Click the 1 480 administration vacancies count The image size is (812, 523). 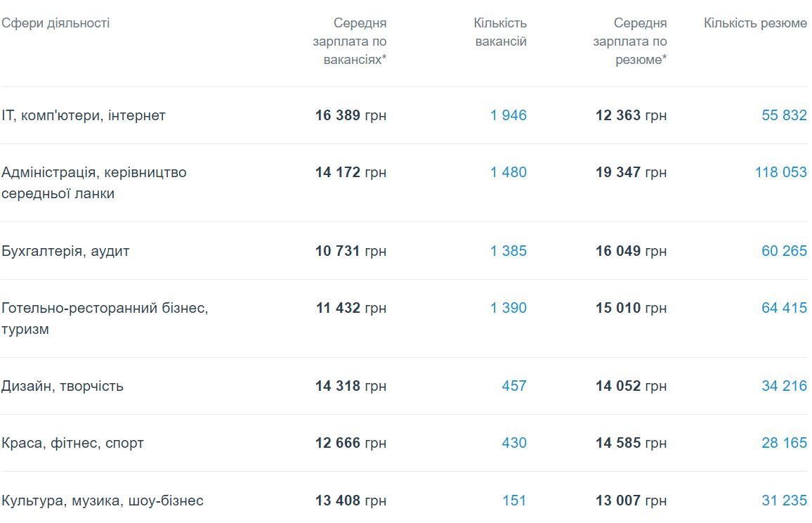(x=508, y=172)
